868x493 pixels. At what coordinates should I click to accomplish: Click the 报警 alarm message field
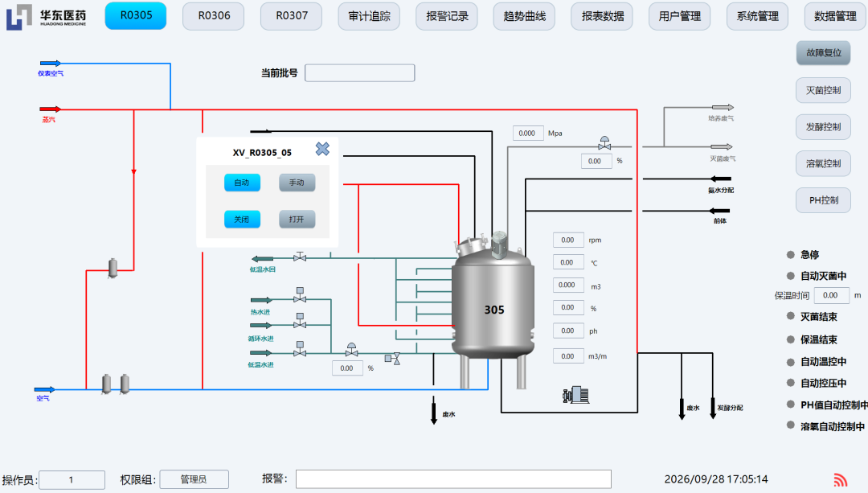tap(453, 479)
